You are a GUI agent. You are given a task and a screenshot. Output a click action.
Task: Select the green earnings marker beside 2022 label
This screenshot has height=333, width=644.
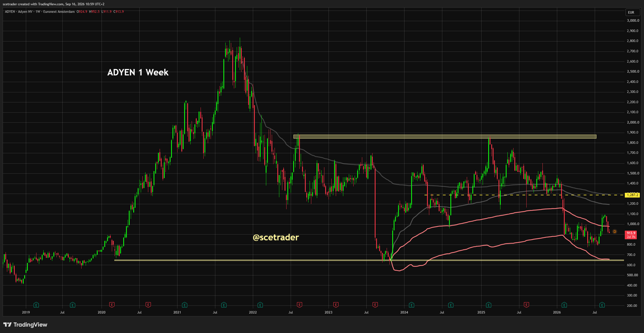260,305
